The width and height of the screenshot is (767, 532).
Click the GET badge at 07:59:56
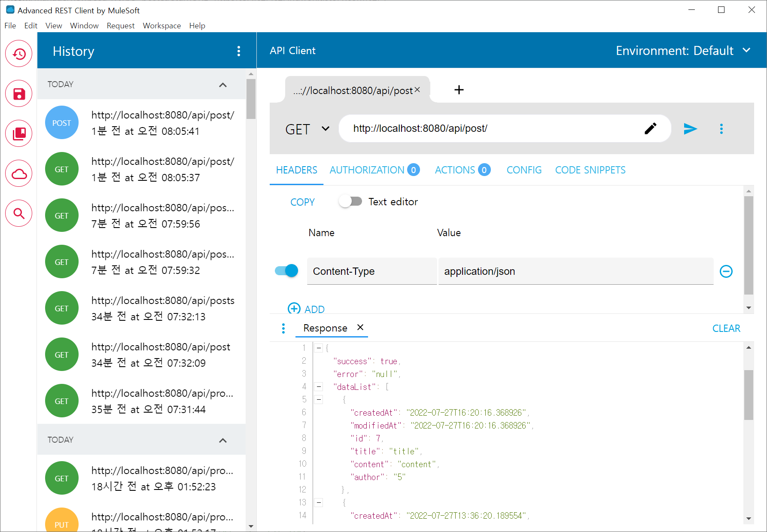click(62, 216)
